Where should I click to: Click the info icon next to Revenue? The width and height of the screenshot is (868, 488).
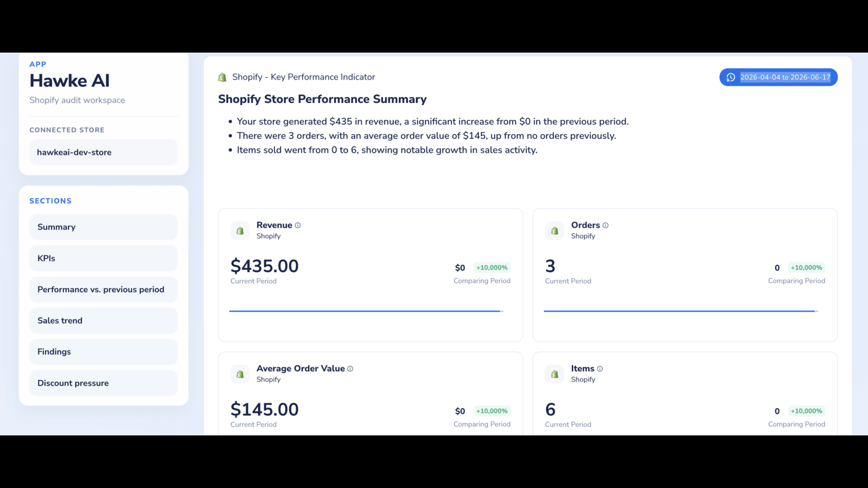(x=297, y=226)
